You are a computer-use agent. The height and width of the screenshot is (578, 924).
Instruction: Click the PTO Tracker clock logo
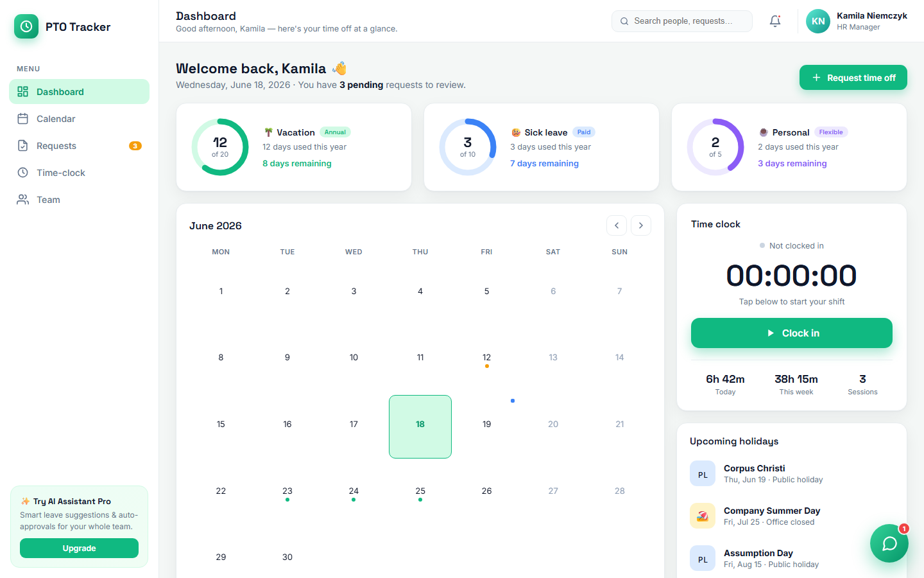point(26,26)
